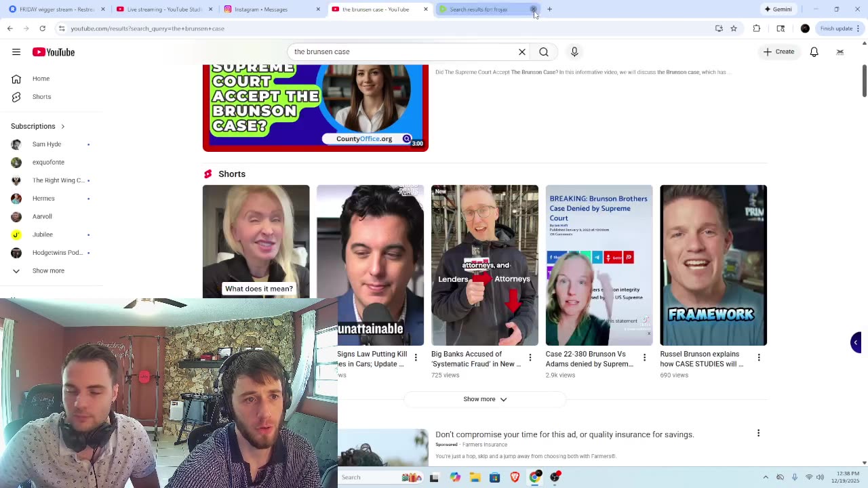Show hidden system tray icons
The width and height of the screenshot is (868, 488).
[766, 477]
